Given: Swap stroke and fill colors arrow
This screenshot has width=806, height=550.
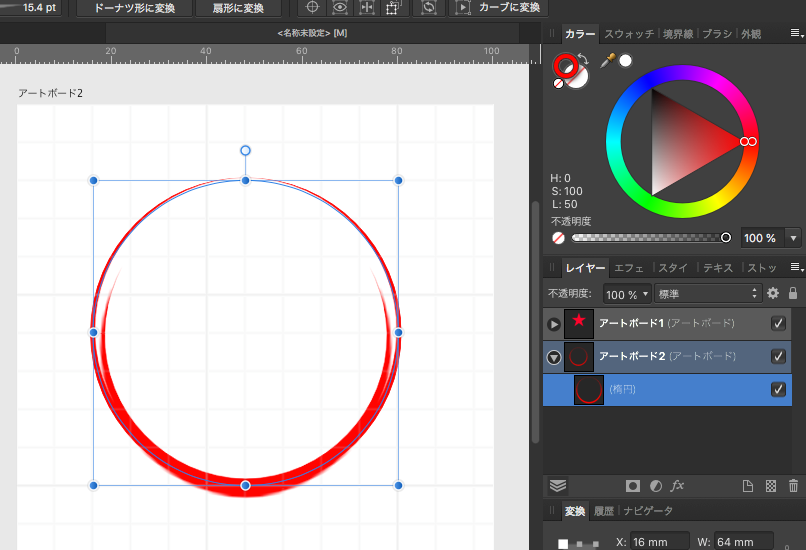Looking at the screenshot, I should [583, 59].
